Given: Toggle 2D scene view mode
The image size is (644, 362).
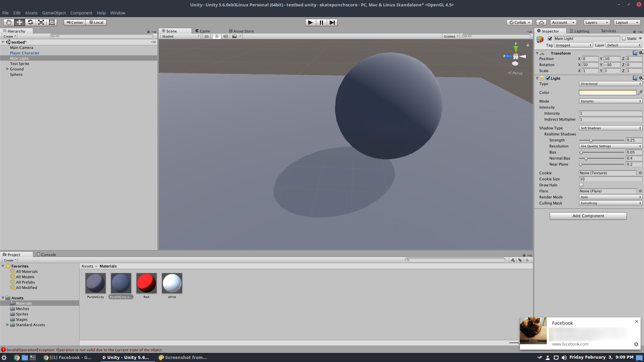Looking at the screenshot, I should [206, 36].
